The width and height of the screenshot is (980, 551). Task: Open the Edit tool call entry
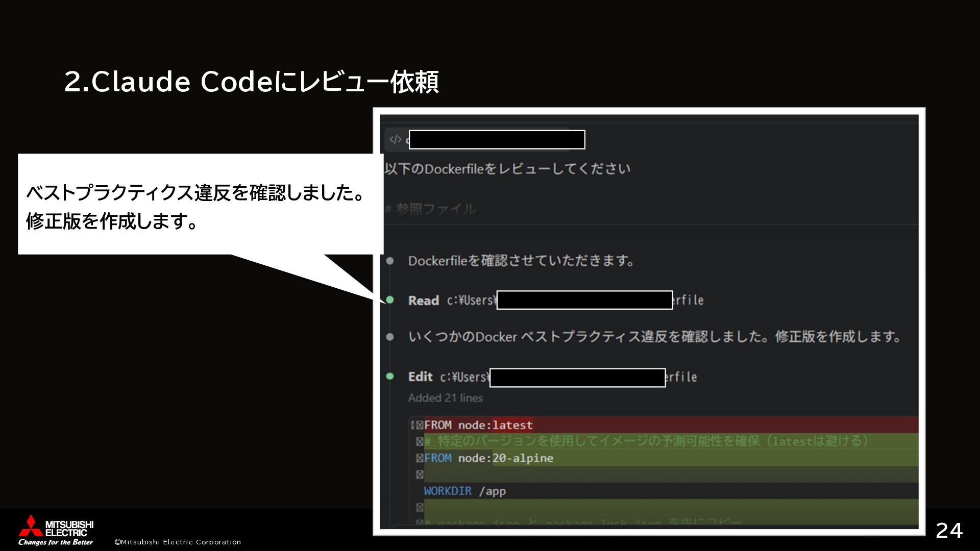(x=553, y=377)
